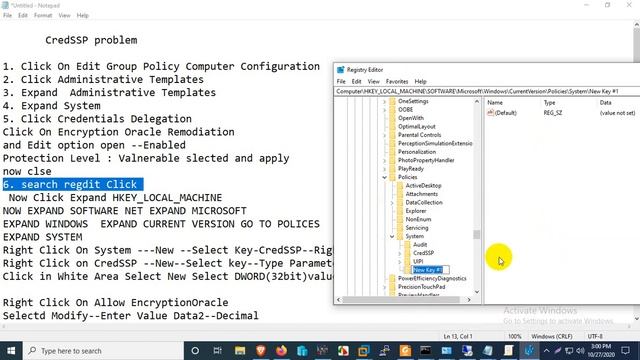The width and height of the screenshot is (640, 360).
Task: Expand the UIPI key
Action: point(400,262)
